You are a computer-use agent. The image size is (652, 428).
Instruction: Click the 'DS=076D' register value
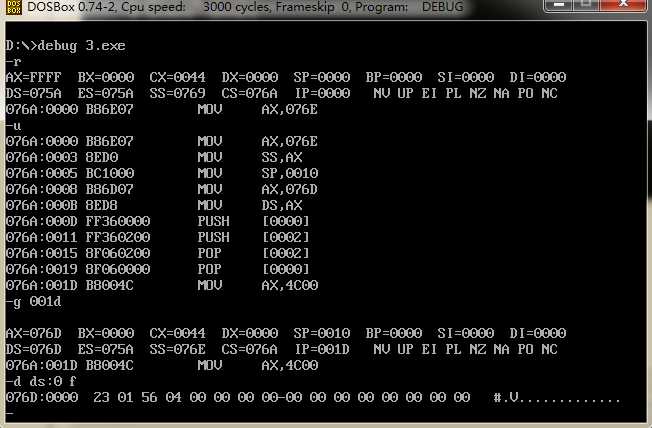click(x=34, y=349)
